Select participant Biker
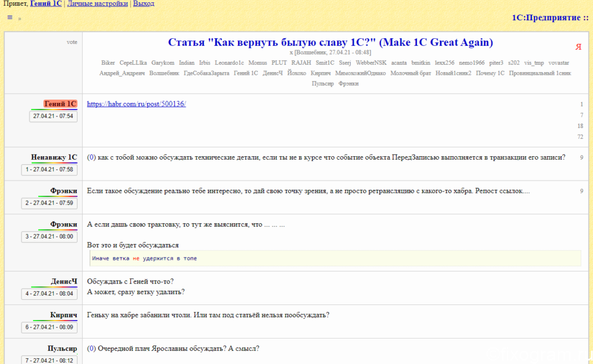593x364 pixels. 108,62
